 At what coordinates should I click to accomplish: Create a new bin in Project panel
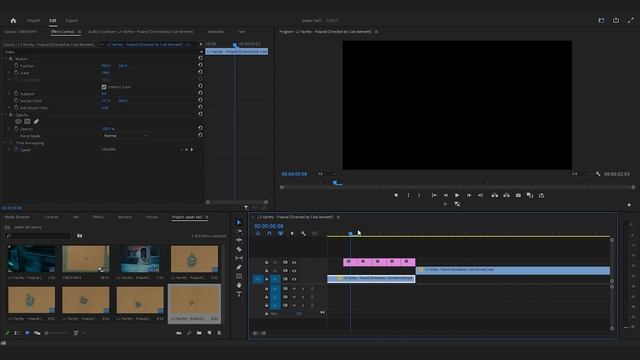pyautogui.click(x=199, y=333)
